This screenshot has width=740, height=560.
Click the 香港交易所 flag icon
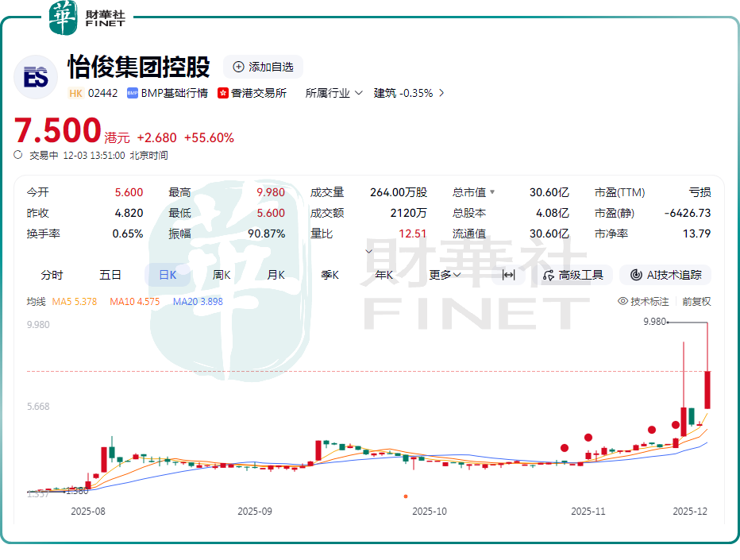(x=223, y=93)
